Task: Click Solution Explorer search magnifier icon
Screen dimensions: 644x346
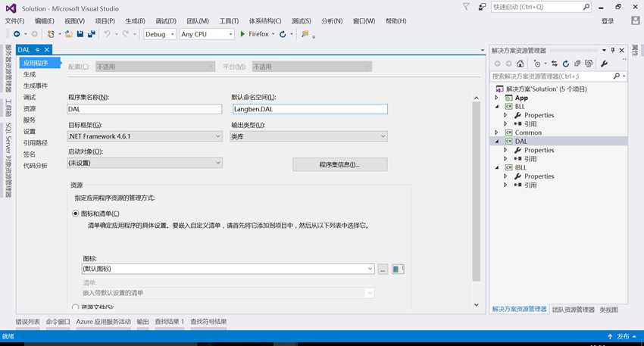Action: tap(617, 76)
